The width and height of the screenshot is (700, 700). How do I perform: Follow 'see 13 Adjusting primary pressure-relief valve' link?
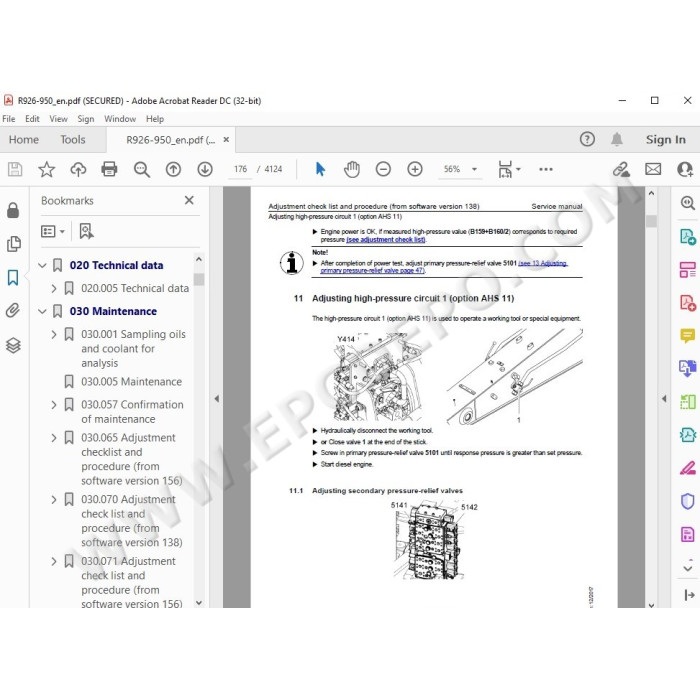(444, 267)
